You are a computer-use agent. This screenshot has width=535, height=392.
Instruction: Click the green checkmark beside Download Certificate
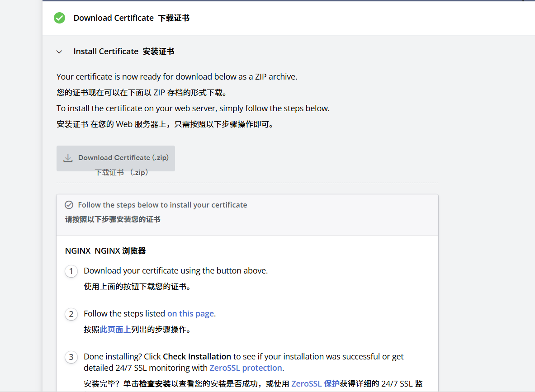pyautogui.click(x=59, y=18)
